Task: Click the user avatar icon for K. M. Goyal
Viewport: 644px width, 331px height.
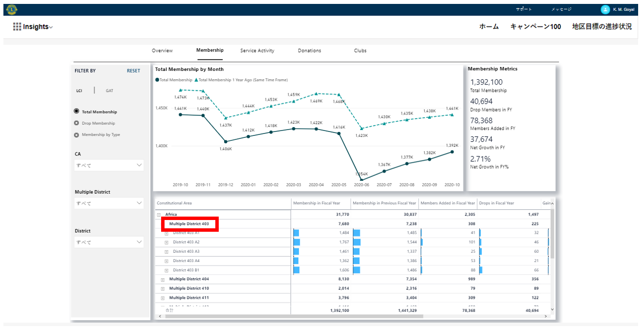Action: pyautogui.click(x=605, y=9)
